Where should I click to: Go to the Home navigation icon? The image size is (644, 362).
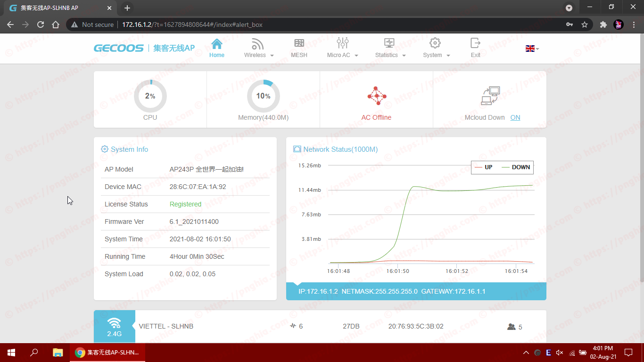pyautogui.click(x=217, y=44)
